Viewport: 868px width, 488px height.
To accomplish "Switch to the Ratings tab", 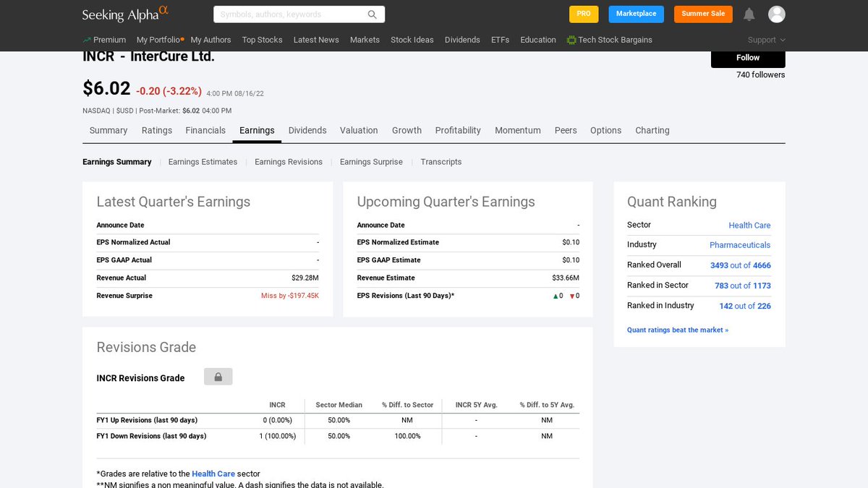I will tap(157, 130).
